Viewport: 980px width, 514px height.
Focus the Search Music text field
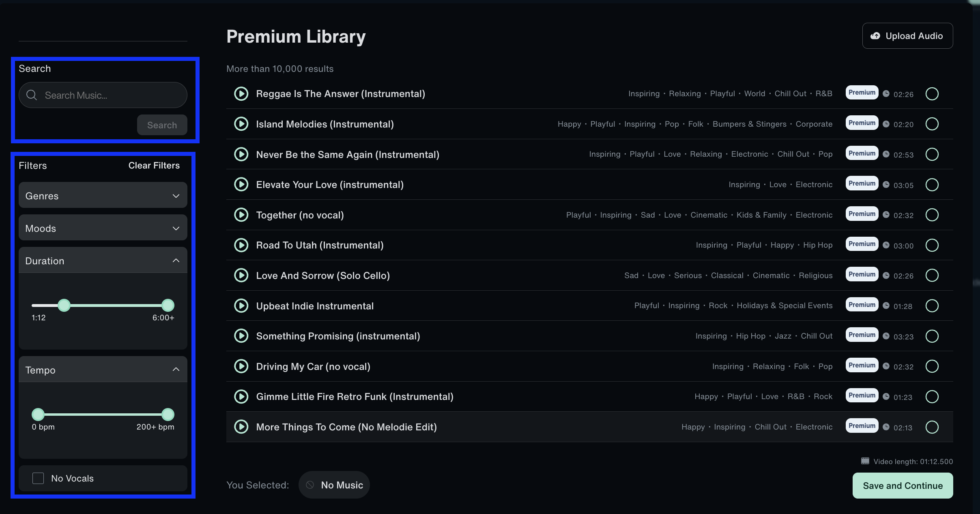(110, 95)
